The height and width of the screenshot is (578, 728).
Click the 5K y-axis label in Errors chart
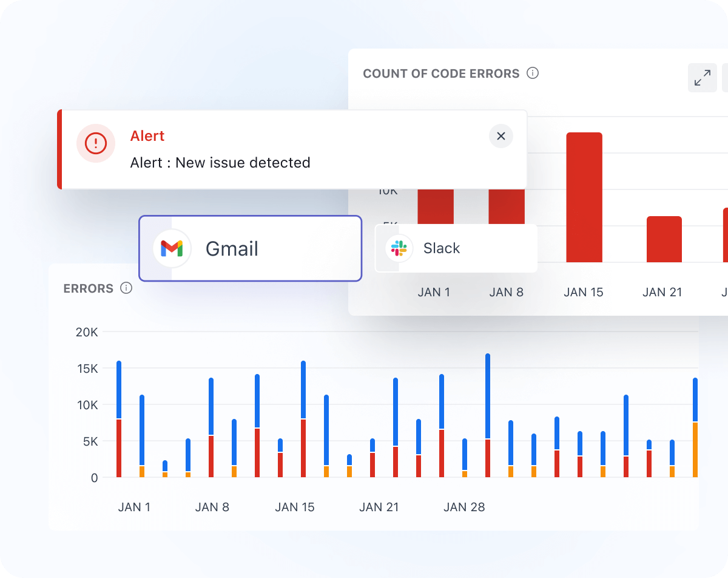(x=90, y=441)
